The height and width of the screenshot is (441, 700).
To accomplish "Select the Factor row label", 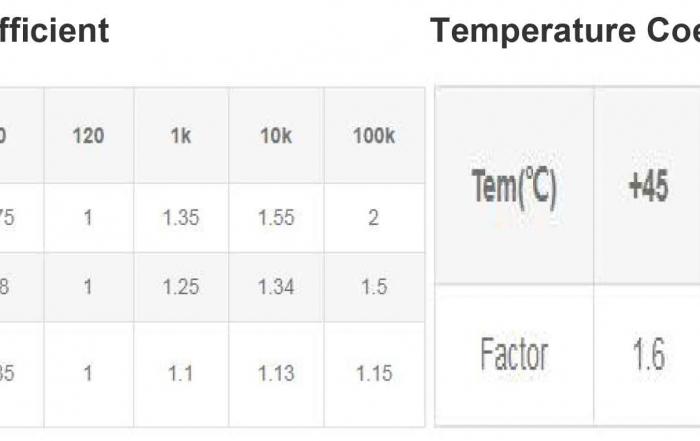I will (x=514, y=355).
